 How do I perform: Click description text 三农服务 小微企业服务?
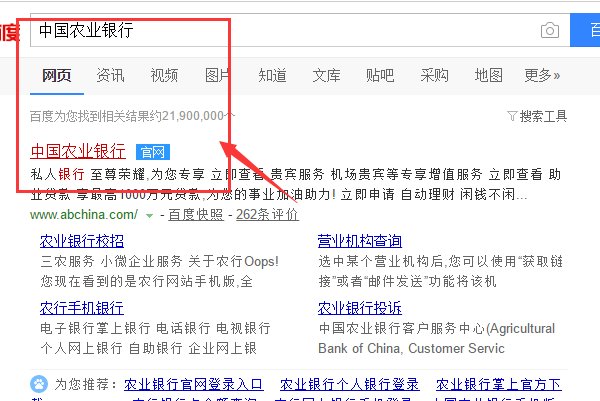(111, 262)
